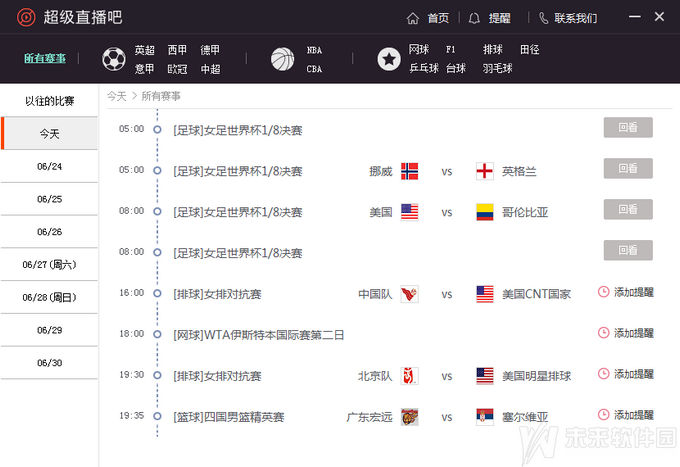The height and width of the screenshot is (467, 680).
Task: Select 所有赛事 in the category bar
Action: [x=45, y=58]
